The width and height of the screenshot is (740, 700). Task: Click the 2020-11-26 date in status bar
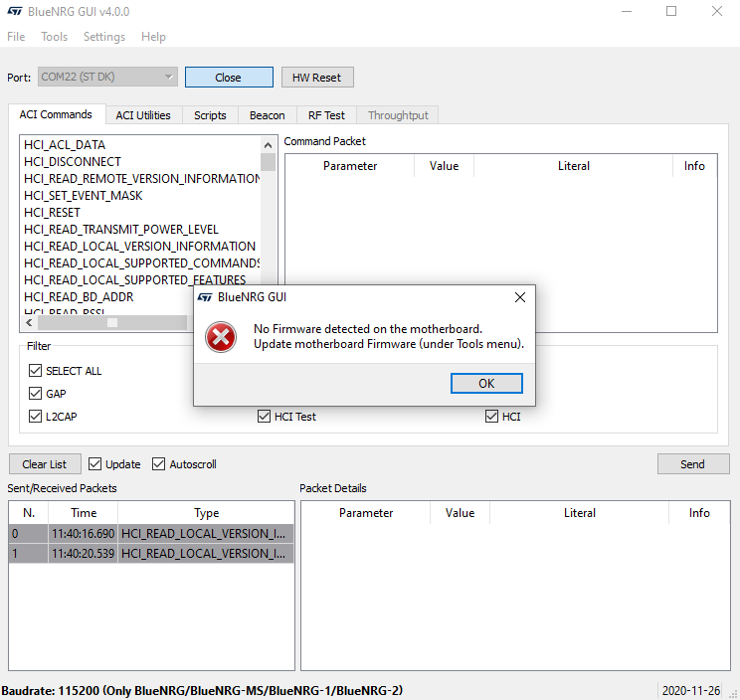[x=691, y=691]
